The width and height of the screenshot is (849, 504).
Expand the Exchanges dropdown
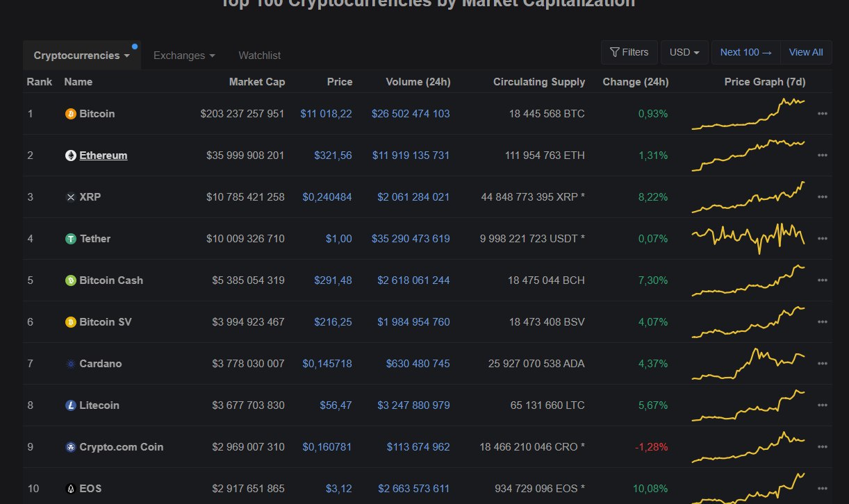click(x=183, y=56)
